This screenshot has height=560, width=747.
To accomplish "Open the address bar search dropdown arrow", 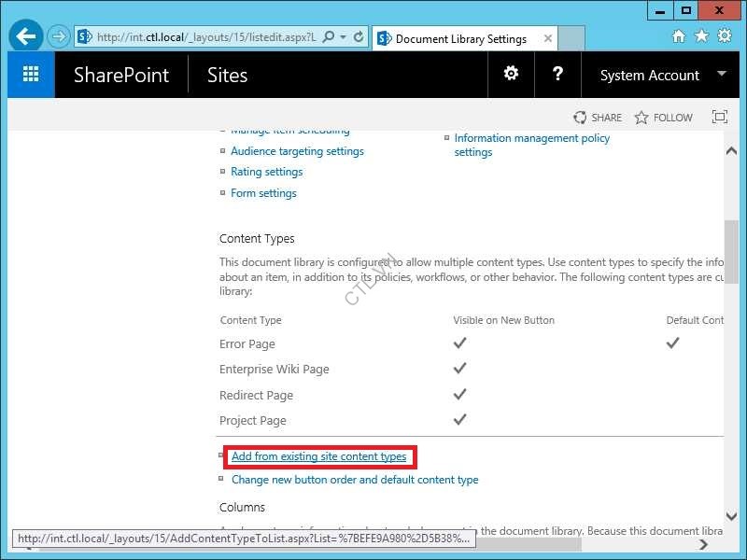I will click(344, 37).
